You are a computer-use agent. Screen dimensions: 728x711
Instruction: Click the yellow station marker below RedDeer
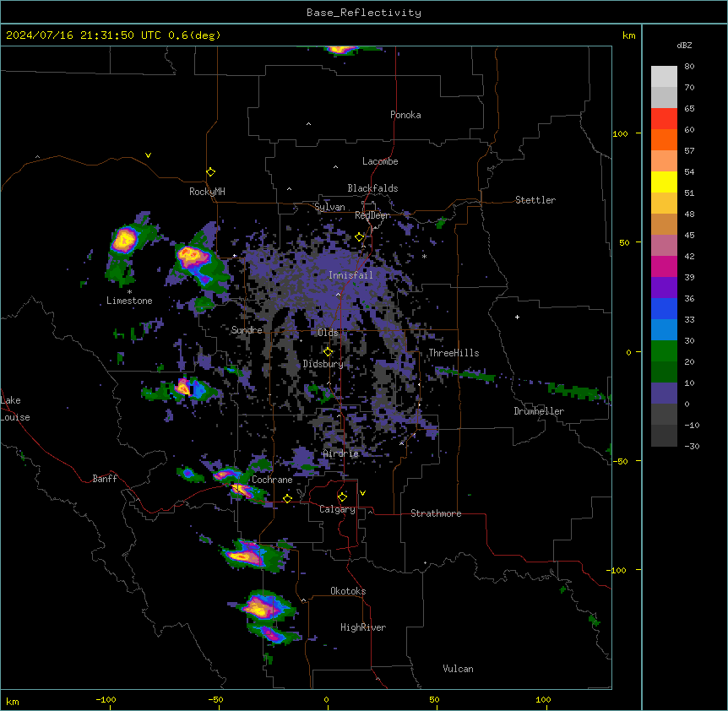point(360,237)
